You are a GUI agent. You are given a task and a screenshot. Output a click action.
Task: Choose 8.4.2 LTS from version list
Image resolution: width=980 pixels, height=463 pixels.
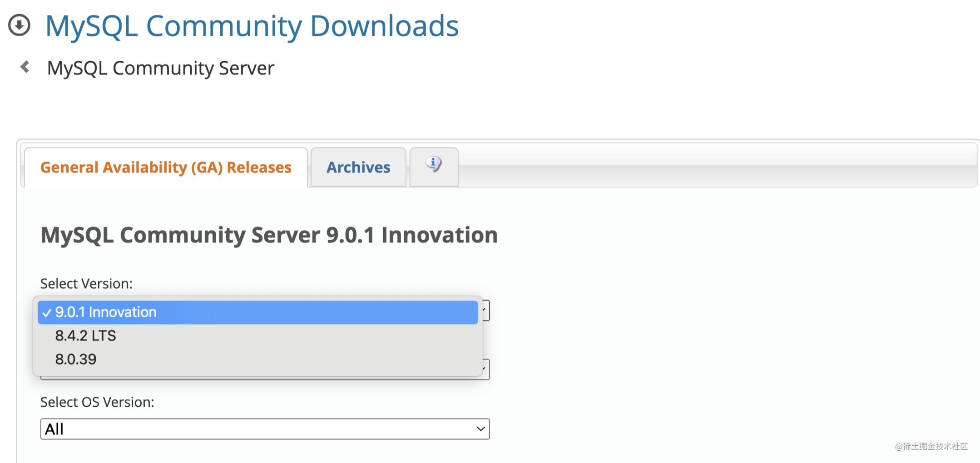pyautogui.click(x=85, y=336)
